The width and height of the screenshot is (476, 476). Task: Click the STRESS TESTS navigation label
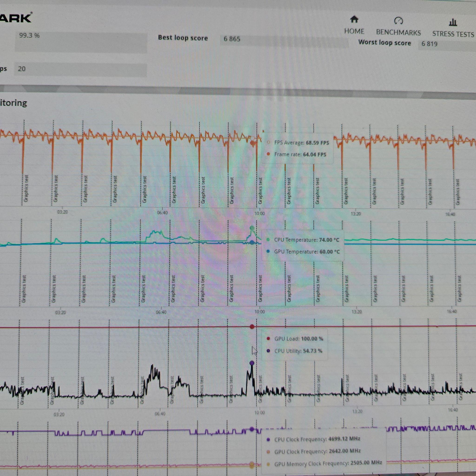tap(453, 34)
